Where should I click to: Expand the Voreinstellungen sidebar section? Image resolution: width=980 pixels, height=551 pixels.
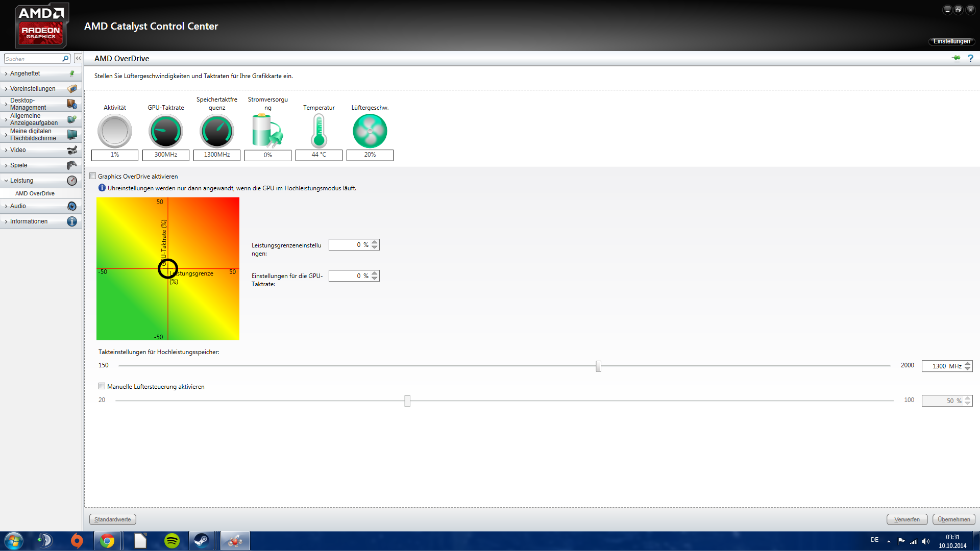(x=33, y=89)
